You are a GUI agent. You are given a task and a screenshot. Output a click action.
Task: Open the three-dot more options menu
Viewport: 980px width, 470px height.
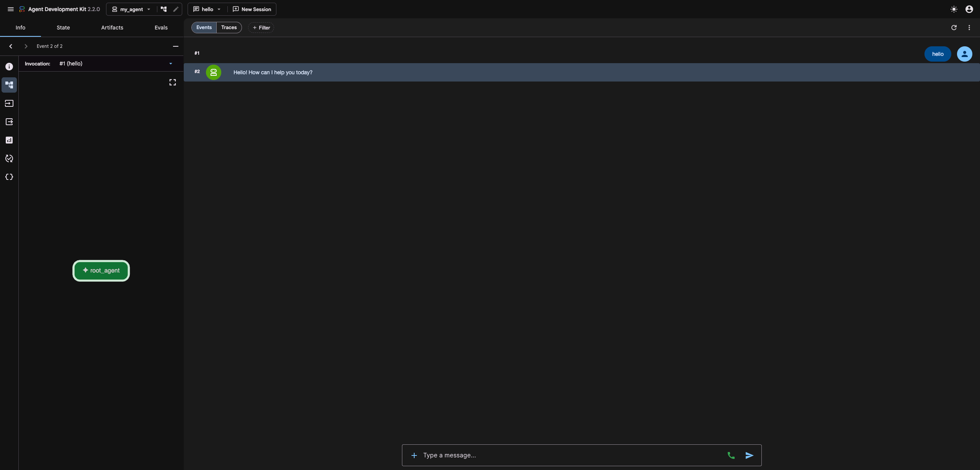point(969,28)
